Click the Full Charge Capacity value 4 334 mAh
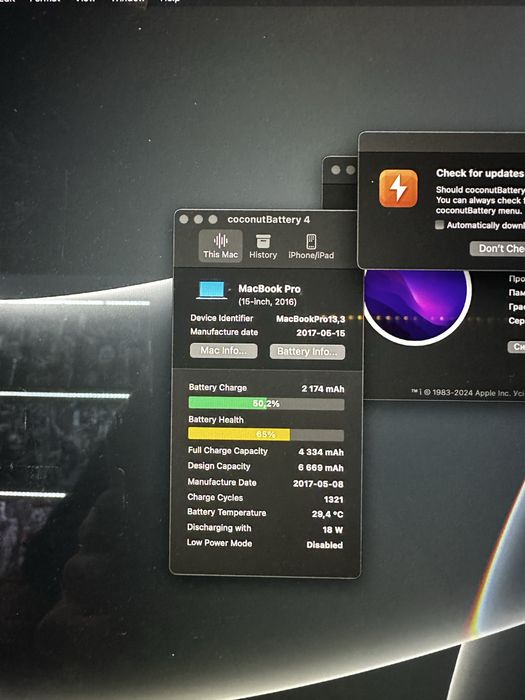Image resolution: width=525 pixels, height=700 pixels. pyautogui.click(x=321, y=452)
